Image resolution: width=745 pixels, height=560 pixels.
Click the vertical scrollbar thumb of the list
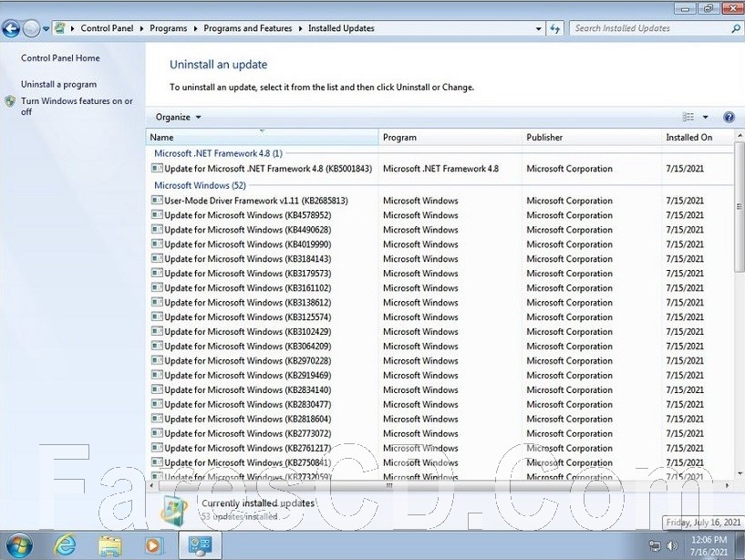click(x=739, y=206)
